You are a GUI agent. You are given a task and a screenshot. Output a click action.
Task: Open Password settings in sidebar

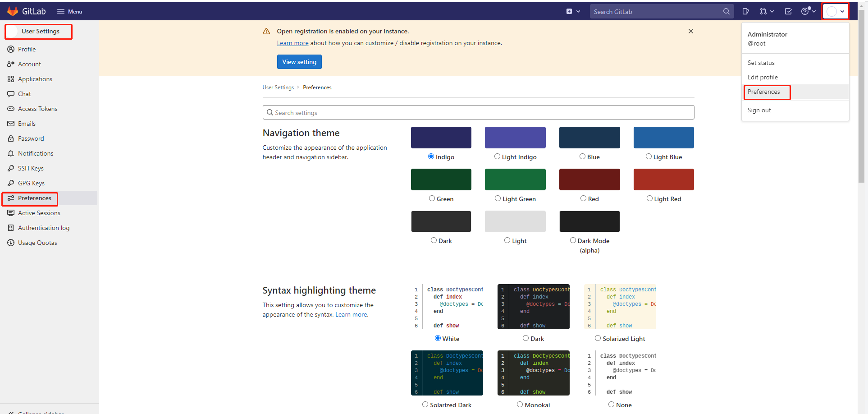31,138
